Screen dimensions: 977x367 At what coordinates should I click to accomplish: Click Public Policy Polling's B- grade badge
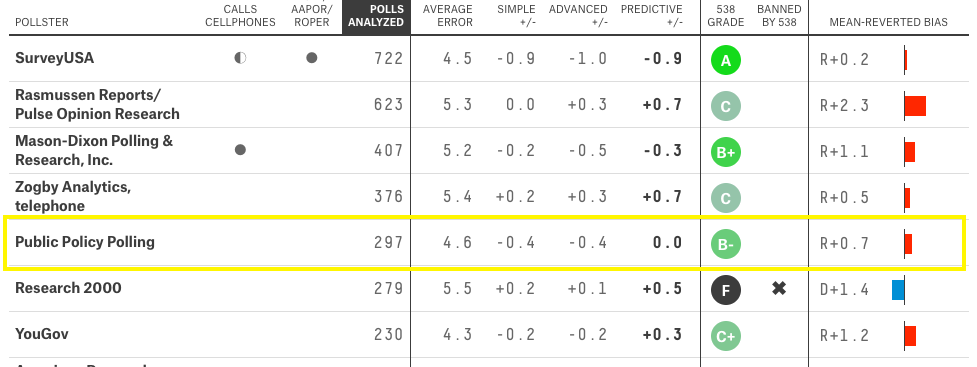725,244
